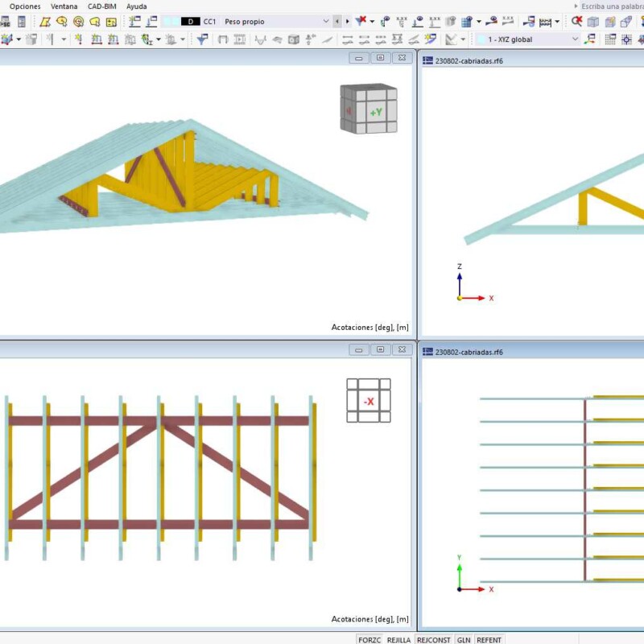Screen dimensions: 644x644
Task: Click the deformation animation play icon
Action: tap(240, 39)
